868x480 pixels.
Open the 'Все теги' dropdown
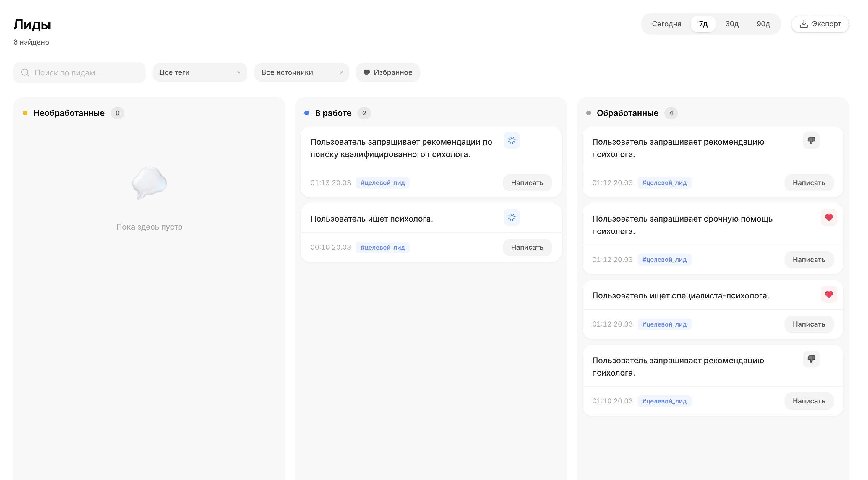(x=200, y=72)
